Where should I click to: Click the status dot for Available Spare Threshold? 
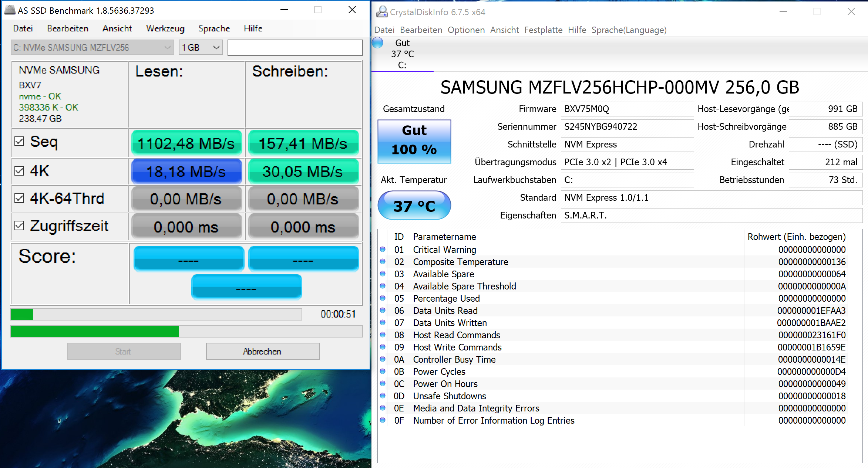(383, 286)
